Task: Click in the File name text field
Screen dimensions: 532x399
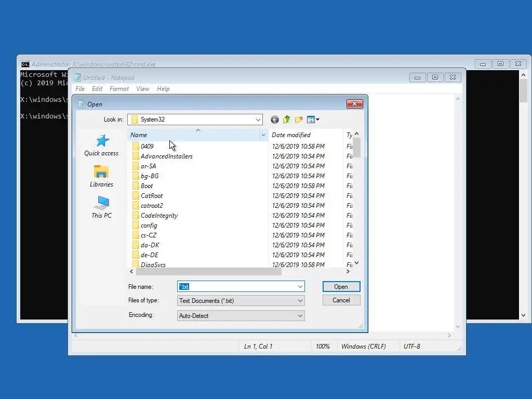Action: 237,287
